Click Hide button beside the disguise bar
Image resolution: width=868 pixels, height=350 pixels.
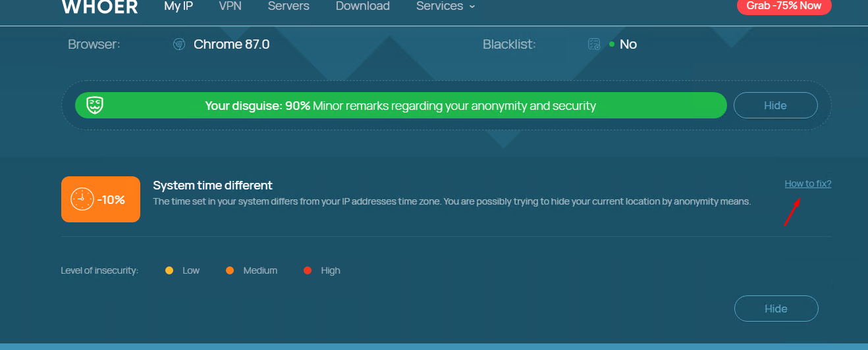775,105
